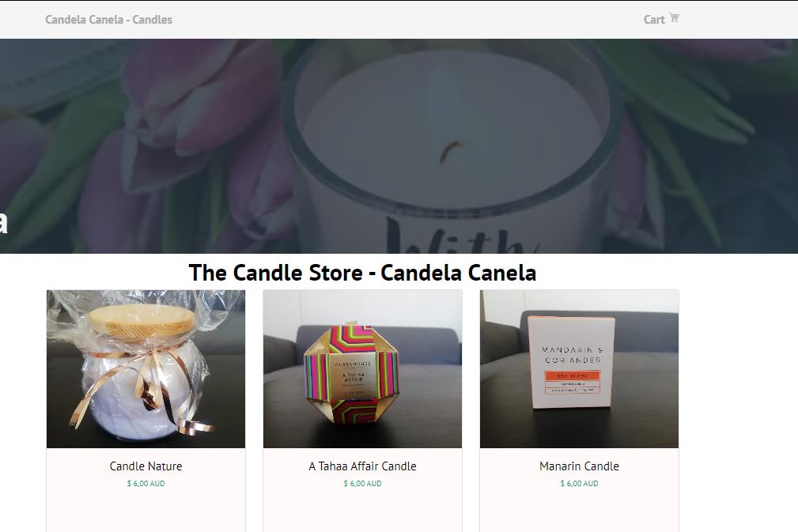Image resolution: width=798 pixels, height=532 pixels.
Task: Click the blank area below the A Tahaa Affair price
Action: [362, 511]
